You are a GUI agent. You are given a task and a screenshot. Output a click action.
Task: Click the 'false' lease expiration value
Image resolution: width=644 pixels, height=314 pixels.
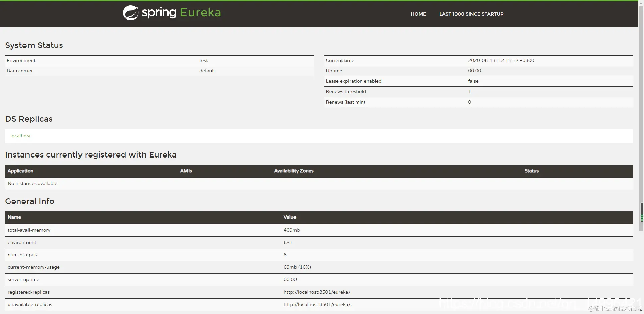point(473,81)
